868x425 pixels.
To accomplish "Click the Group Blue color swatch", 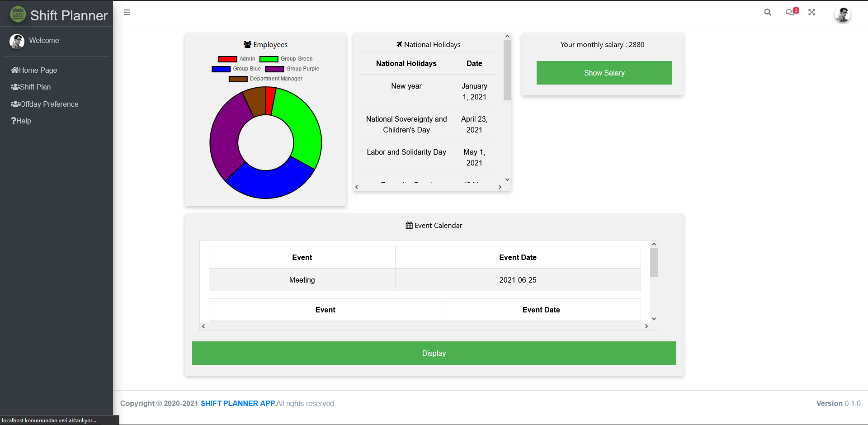I will point(220,69).
